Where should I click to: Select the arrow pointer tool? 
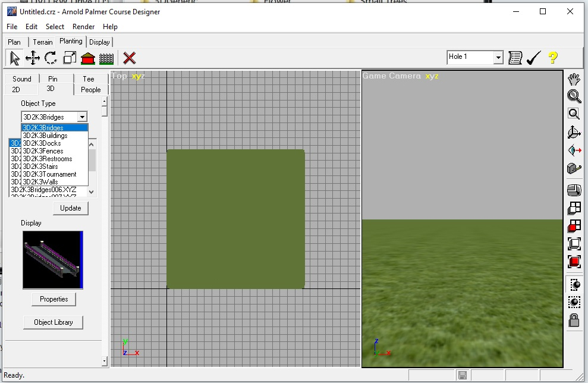15,58
